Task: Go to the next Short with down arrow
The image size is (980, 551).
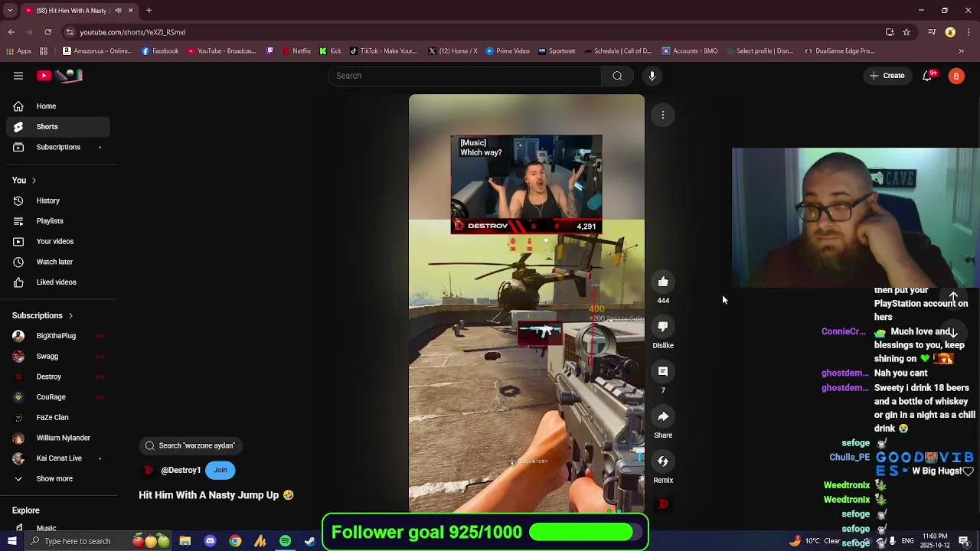Action: tap(953, 333)
